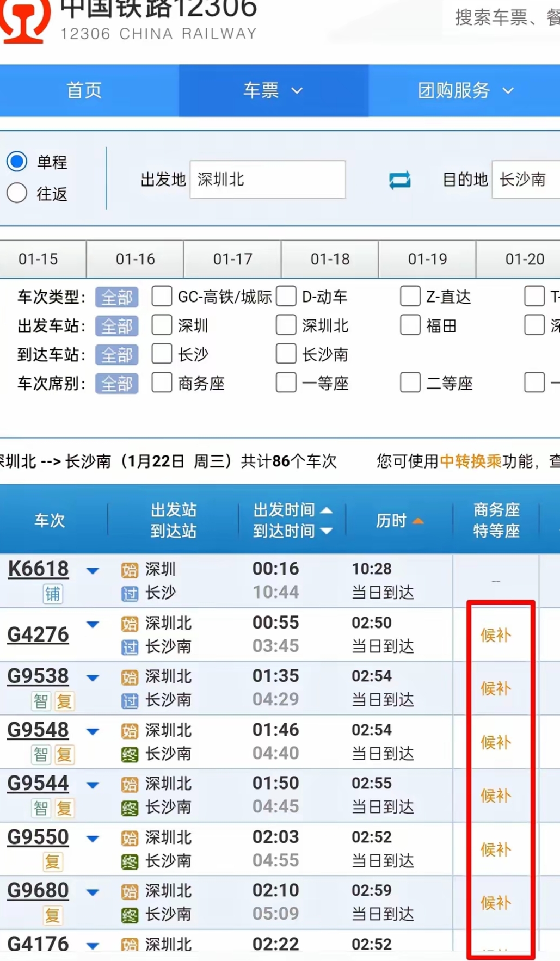Open train K6618 details link
This screenshot has width=560, height=961.
38,569
